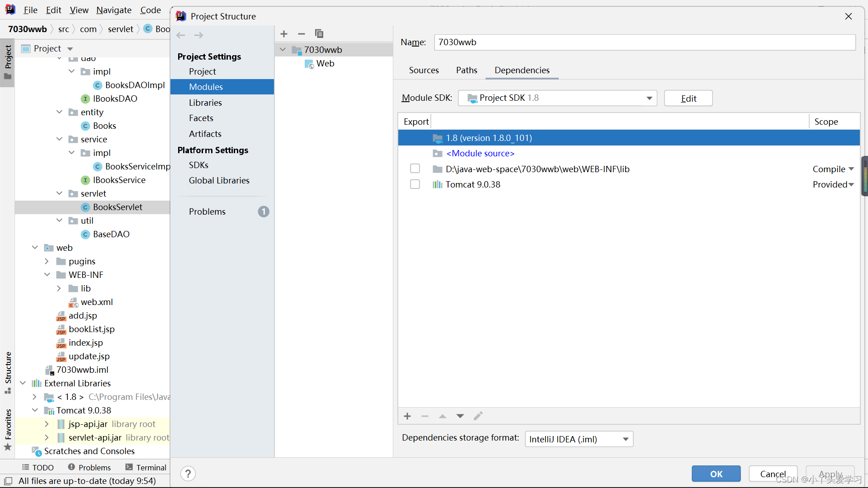Open the Structure tool window strip
Screen dimensions: 868x488
point(8,372)
